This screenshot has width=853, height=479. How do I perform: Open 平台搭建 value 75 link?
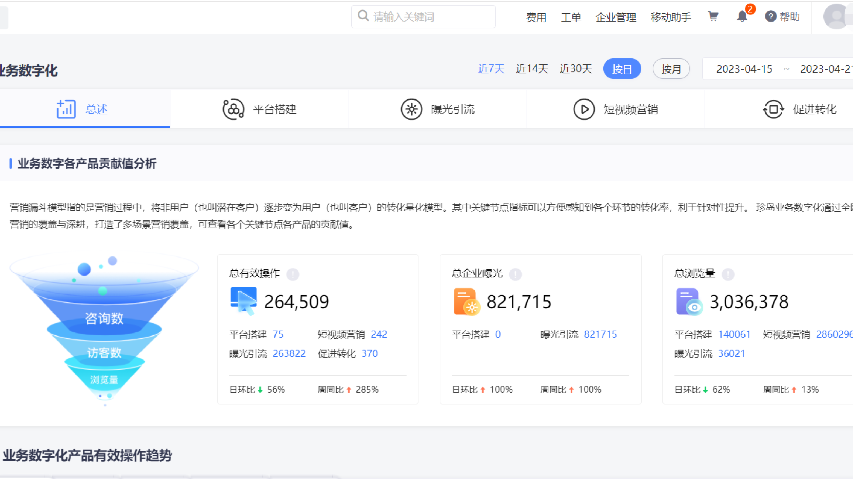pyautogui.click(x=278, y=334)
